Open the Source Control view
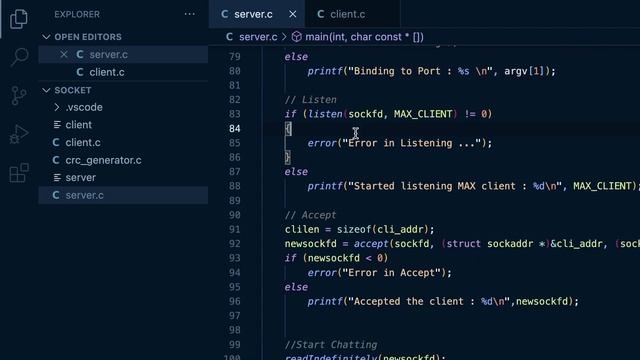The height and width of the screenshot is (360, 640). click(19, 96)
